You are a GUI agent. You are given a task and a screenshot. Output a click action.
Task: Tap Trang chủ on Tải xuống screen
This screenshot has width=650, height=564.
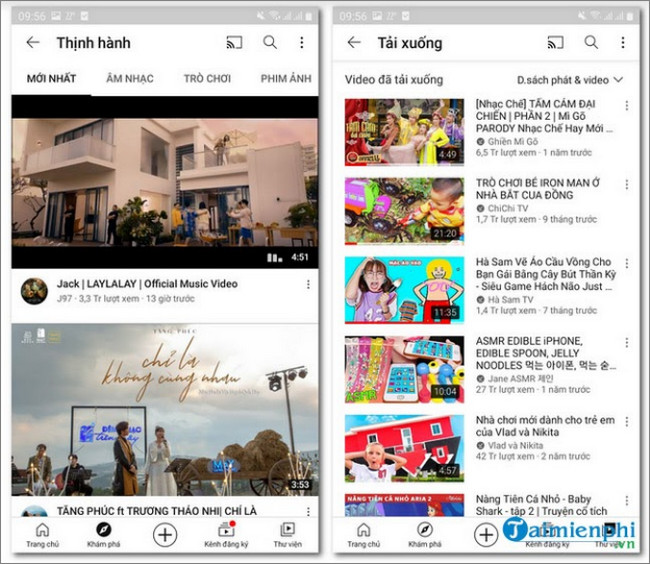coord(364,535)
